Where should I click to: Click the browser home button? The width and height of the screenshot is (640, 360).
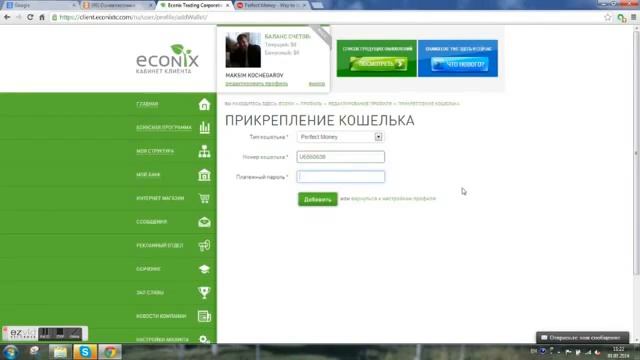42,17
